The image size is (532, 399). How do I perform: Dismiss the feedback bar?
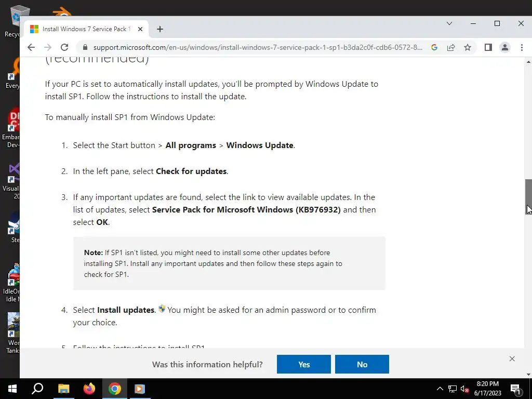(512, 358)
